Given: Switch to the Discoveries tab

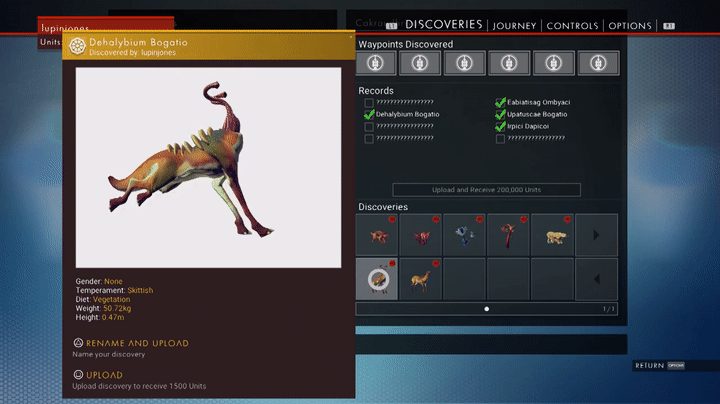Looking at the screenshot, I should (x=444, y=25).
